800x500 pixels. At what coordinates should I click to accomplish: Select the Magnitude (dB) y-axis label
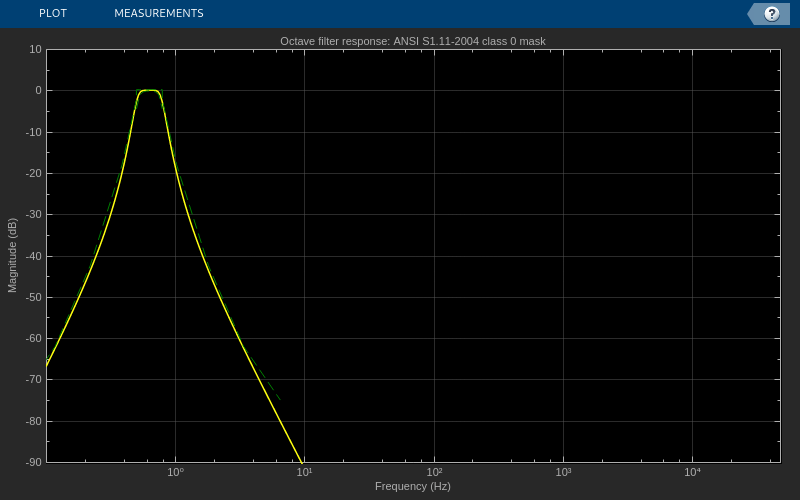(12, 255)
